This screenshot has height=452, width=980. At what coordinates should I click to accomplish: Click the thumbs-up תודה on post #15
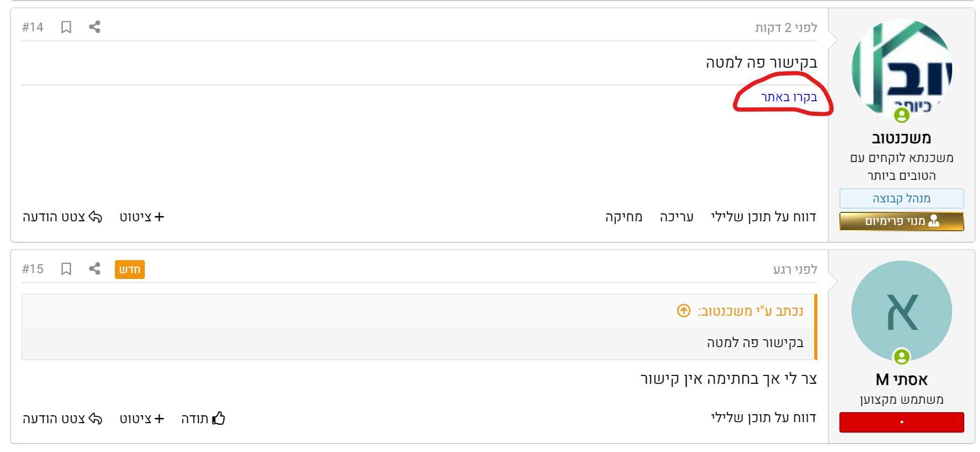(203, 418)
